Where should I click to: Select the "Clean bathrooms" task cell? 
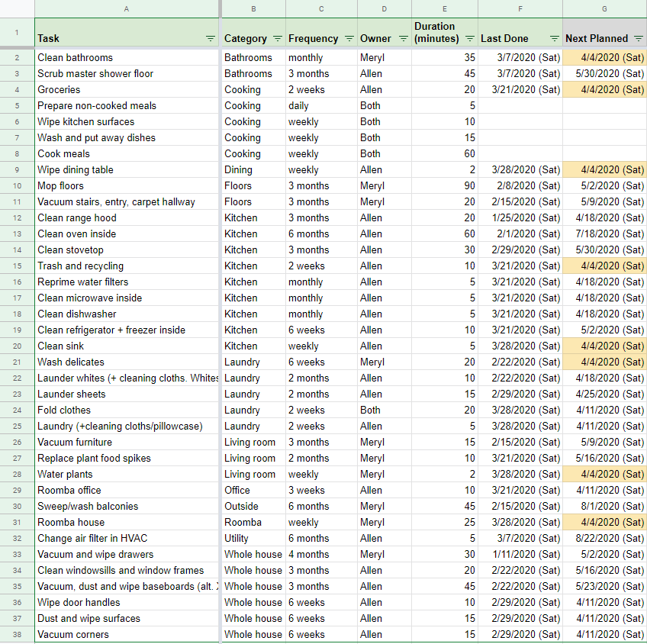75,57
